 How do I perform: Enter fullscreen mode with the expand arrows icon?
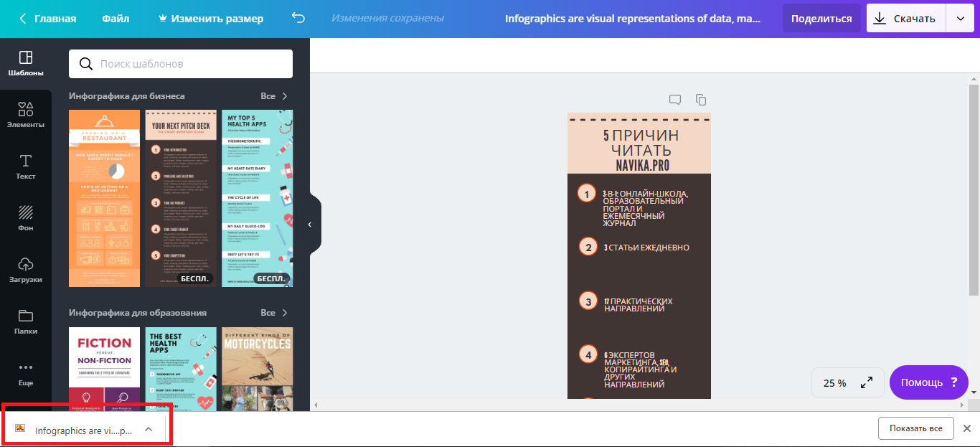pyautogui.click(x=867, y=382)
